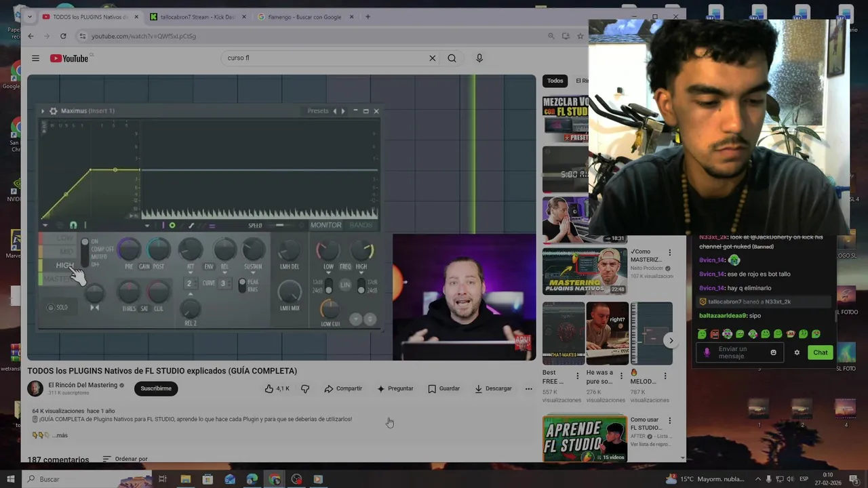Open the Ordenar por comments sort dropdown
868x488 pixels.
click(125, 459)
